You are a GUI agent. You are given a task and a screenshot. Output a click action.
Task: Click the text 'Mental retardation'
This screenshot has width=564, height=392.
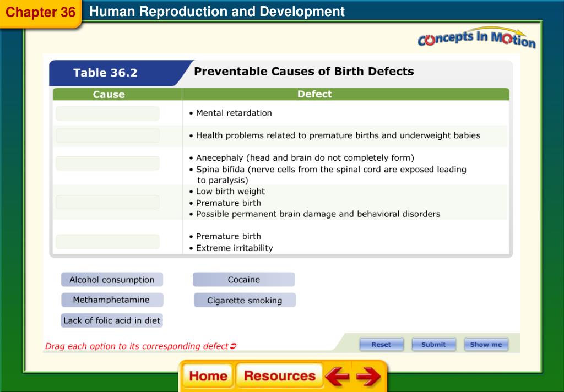coord(234,113)
